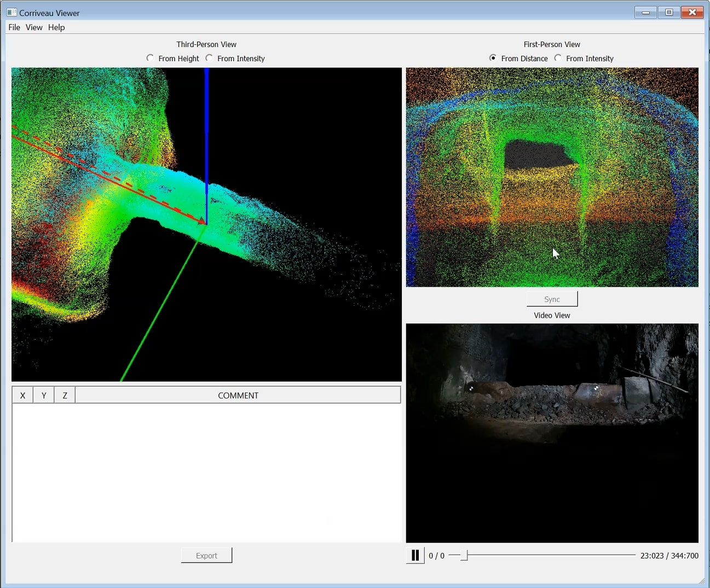Viewport: 710px width, 588px height.
Task: Click the X column header
Action: [x=22, y=395]
